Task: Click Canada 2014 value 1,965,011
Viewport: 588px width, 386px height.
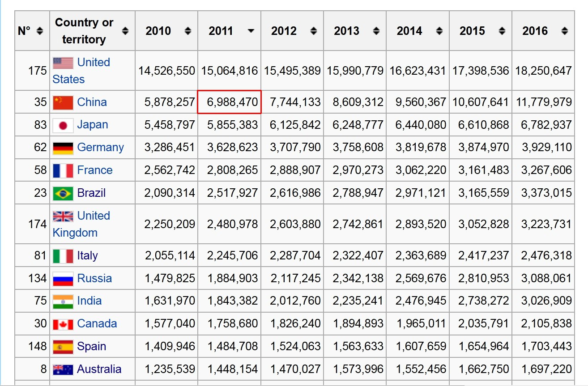Action: coord(421,324)
